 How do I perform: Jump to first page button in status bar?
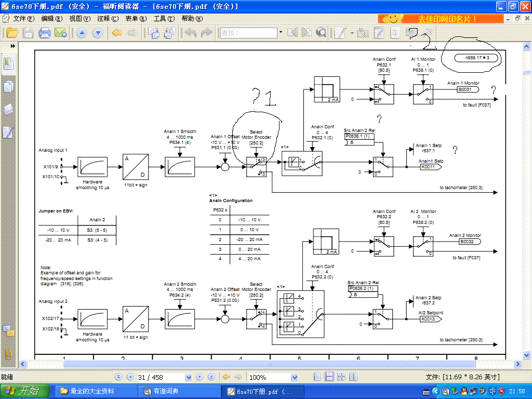tap(118, 377)
